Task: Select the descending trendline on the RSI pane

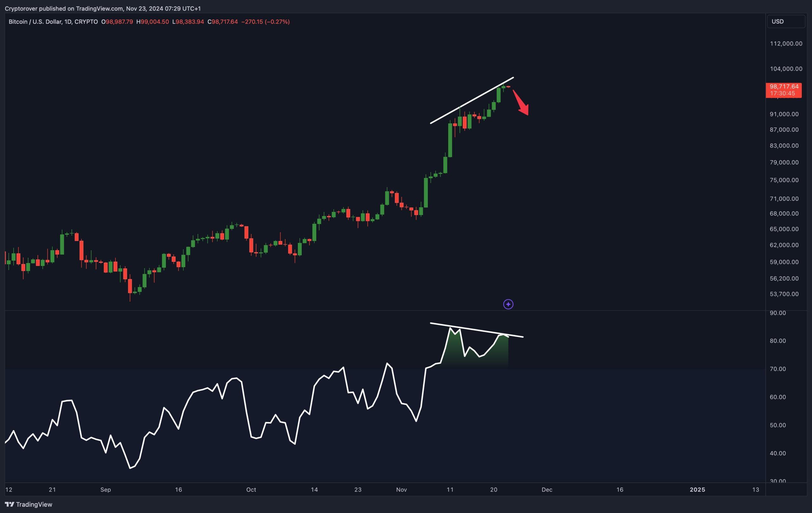Action: (x=476, y=330)
